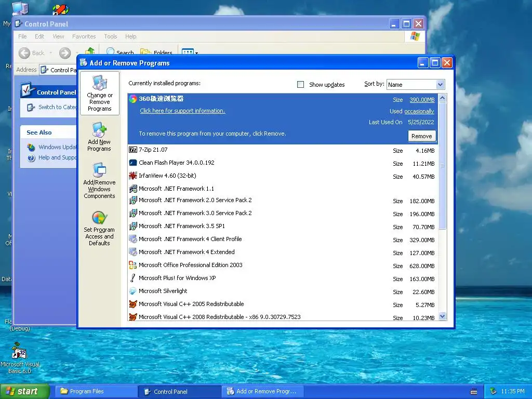Image resolution: width=532 pixels, height=399 pixels.
Task: Open File menu in Control Panel window
Action: pos(22,36)
